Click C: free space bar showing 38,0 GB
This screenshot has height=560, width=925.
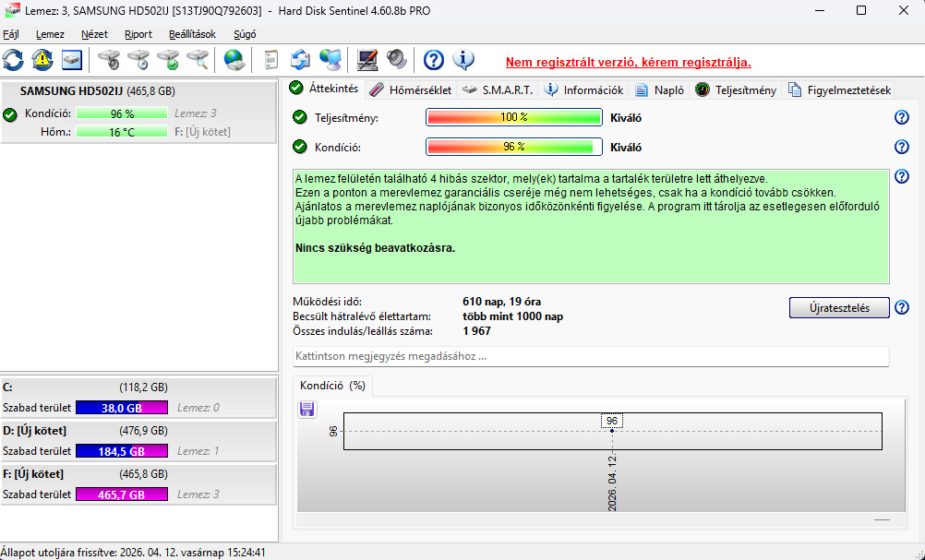pos(122,408)
